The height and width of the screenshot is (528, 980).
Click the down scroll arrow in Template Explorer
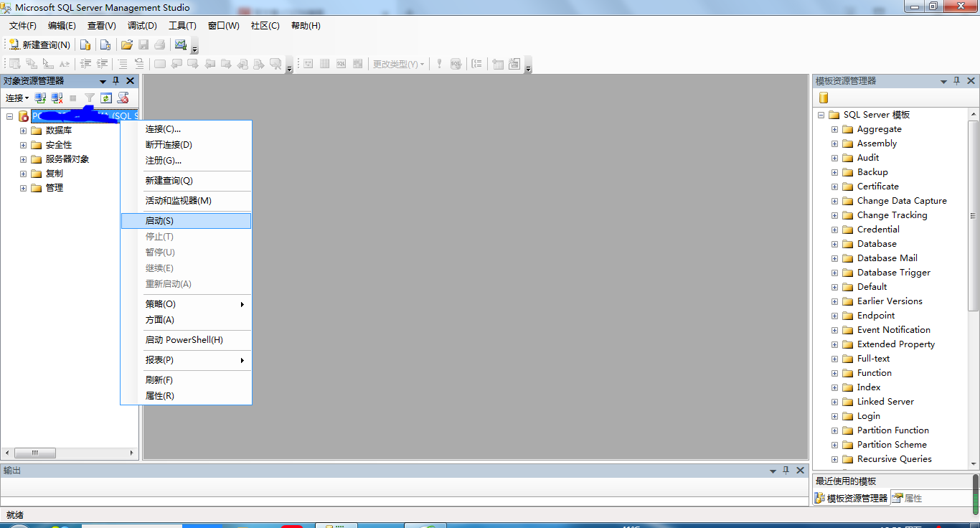coord(973,464)
